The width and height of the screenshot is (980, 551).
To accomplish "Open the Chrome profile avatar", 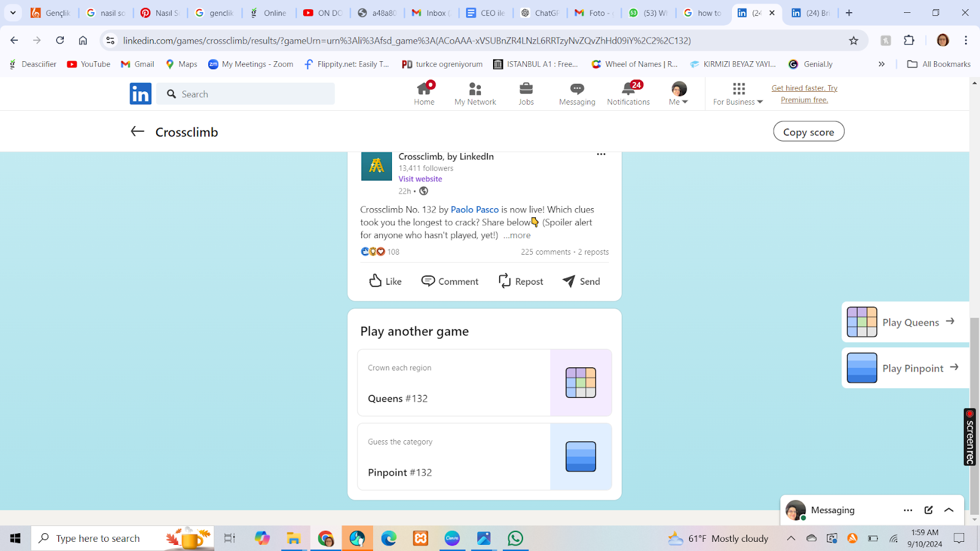I will [x=943, y=40].
